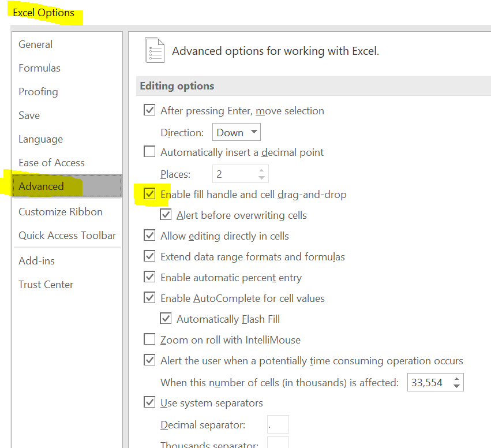The width and height of the screenshot is (491, 448).
Task: Open the Language options category
Action: [x=41, y=139]
